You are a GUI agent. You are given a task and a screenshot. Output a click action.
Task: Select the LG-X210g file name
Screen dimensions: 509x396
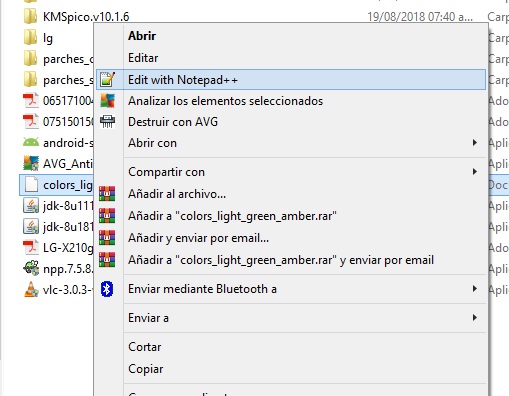68,248
